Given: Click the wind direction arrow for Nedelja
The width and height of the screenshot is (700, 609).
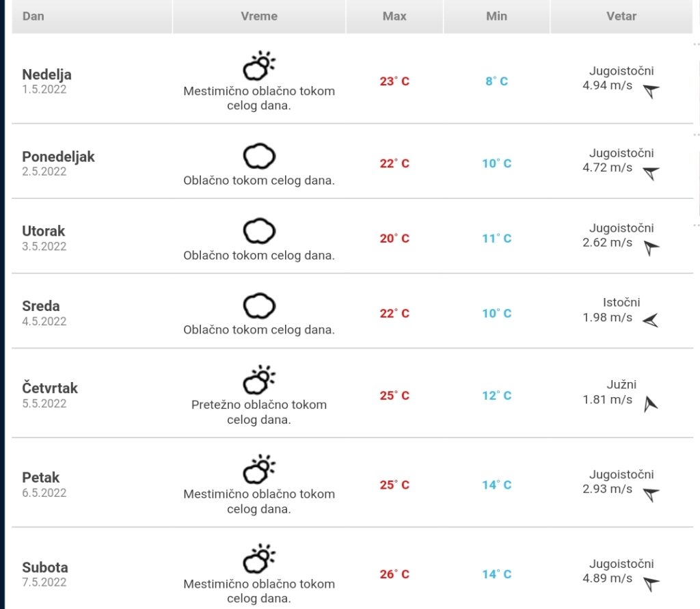Looking at the screenshot, I should click(651, 91).
